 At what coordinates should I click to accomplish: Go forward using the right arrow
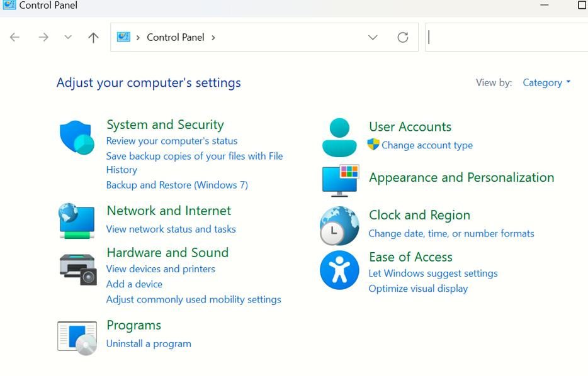(43, 37)
